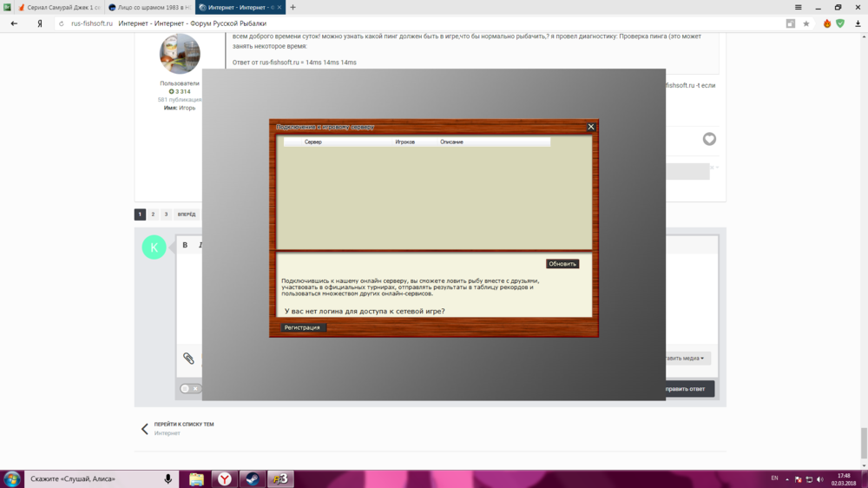Click the Регистрация button
This screenshot has height=488, width=868.
click(302, 327)
